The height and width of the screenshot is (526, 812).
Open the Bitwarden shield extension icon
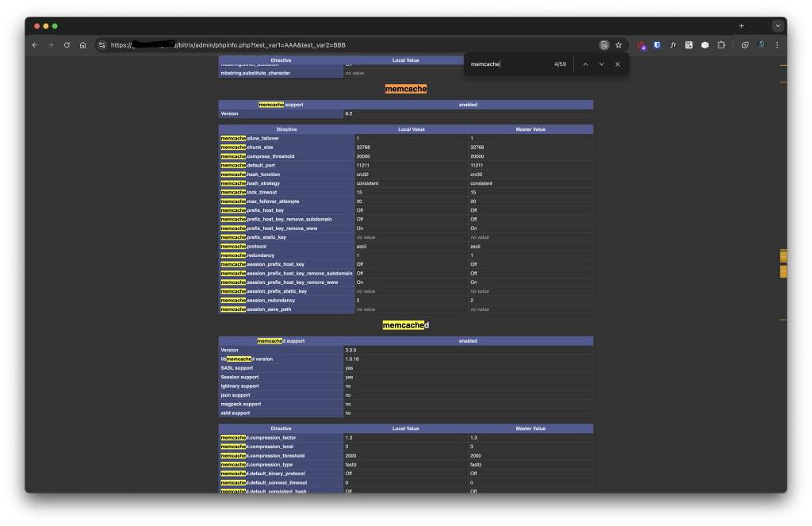(657, 45)
